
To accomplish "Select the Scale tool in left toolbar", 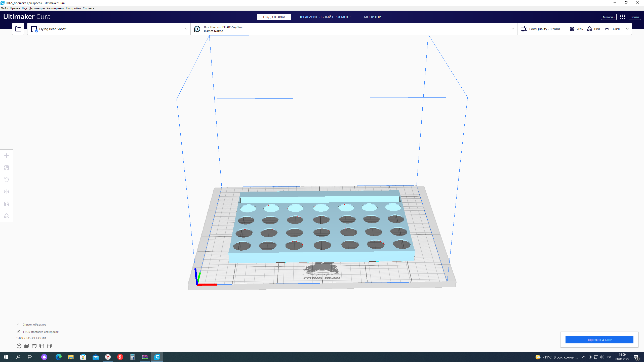I will pyautogui.click(x=7, y=168).
